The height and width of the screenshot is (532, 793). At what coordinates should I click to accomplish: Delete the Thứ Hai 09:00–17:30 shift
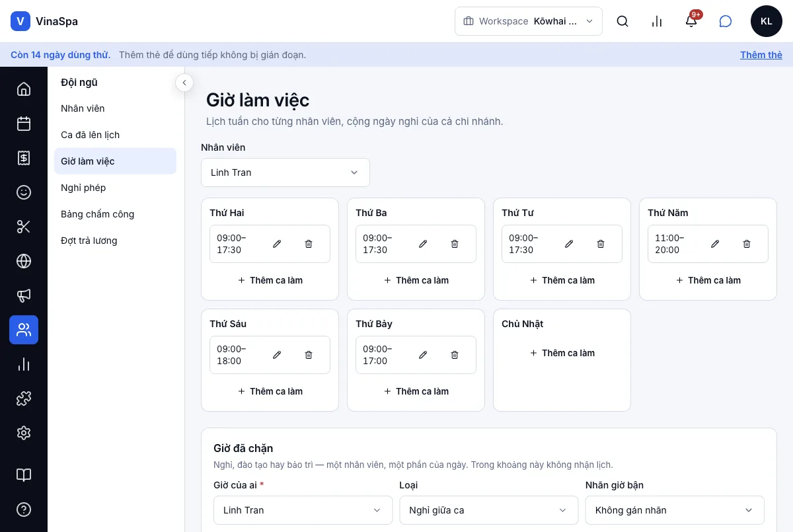[309, 244]
